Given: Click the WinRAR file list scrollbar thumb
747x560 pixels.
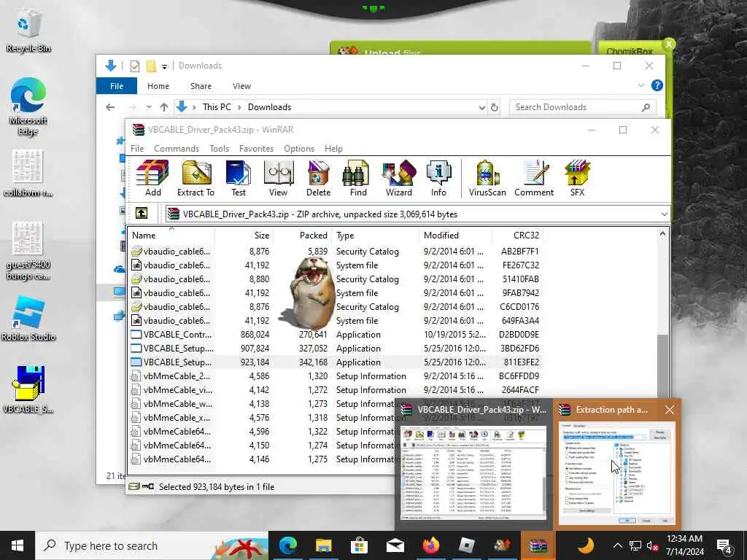Looking at the screenshot, I should (662, 367).
